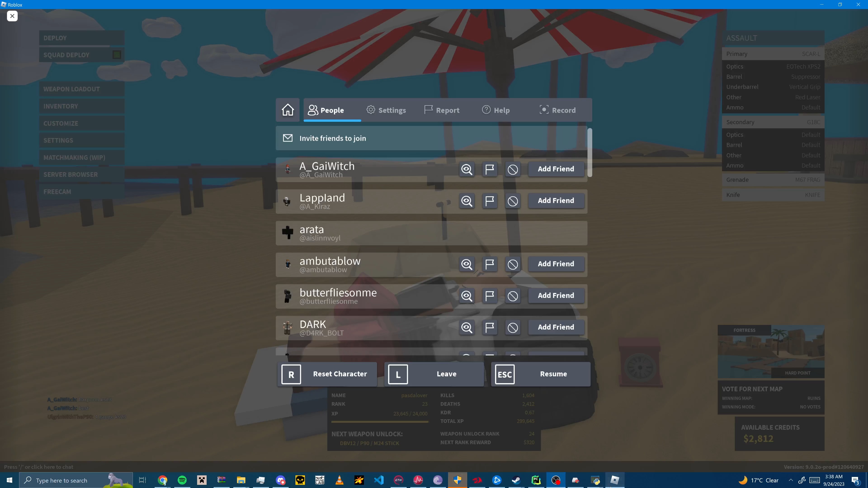The image size is (868, 488).
Task: Open the Help tab
Action: (496, 110)
